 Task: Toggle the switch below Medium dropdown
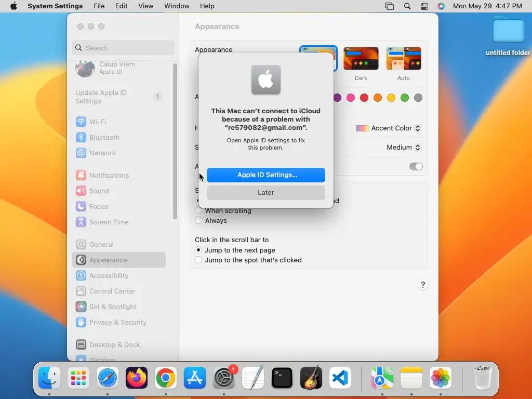pos(416,166)
